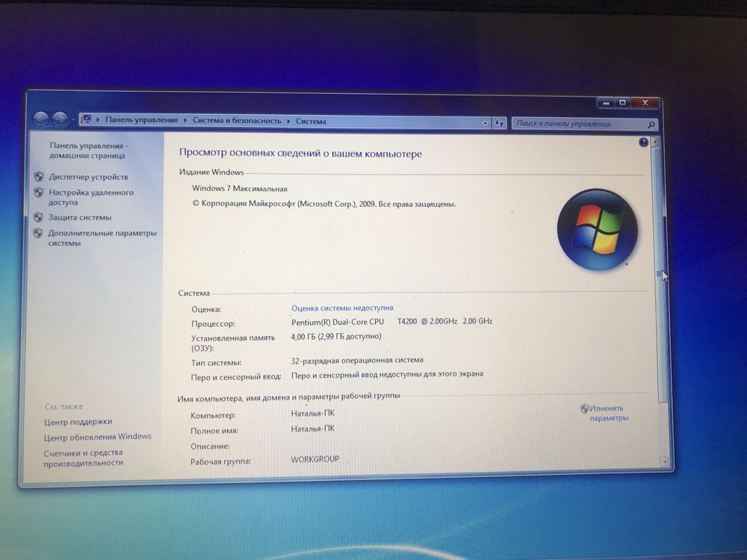Maximize the System window
Viewport: 747px width, 560px height.
click(x=622, y=102)
